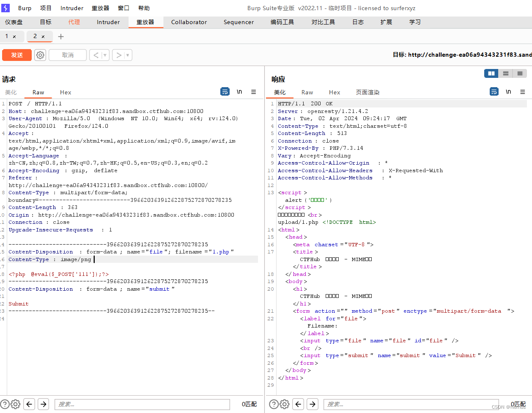This screenshot has width=532, height=413.
Task: Click the Burp lightning logo icon
Action: (5, 8)
